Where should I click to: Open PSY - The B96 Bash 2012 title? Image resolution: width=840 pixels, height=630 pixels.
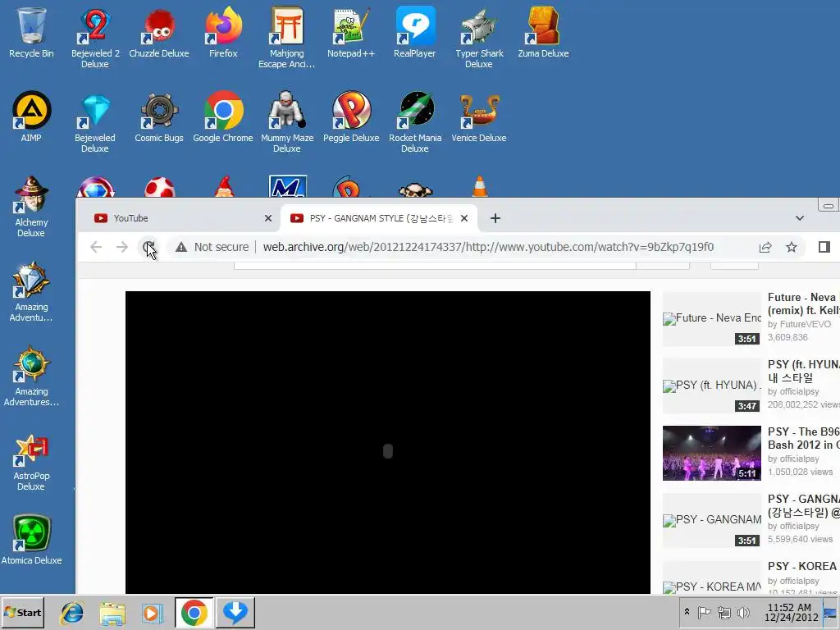point(804,438)
